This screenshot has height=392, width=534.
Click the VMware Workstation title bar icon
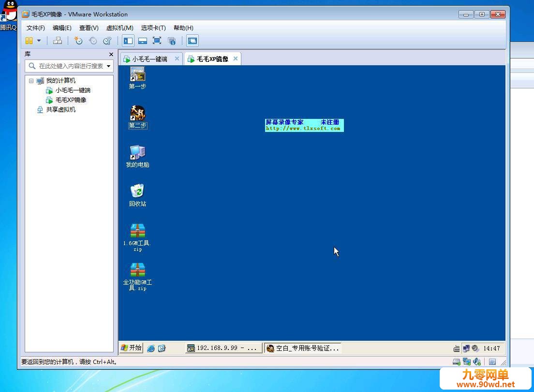(26, 15)
